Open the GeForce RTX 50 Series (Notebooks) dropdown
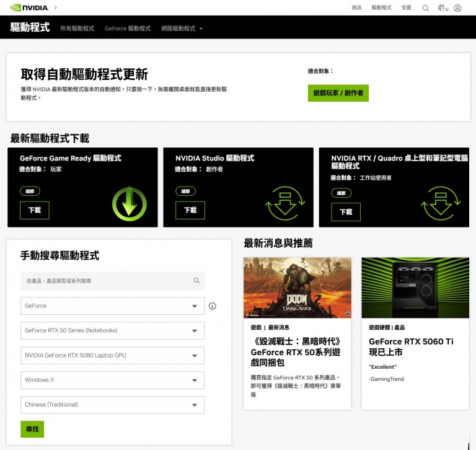Viewport: 476px width, 450px height. pos(113,330)
